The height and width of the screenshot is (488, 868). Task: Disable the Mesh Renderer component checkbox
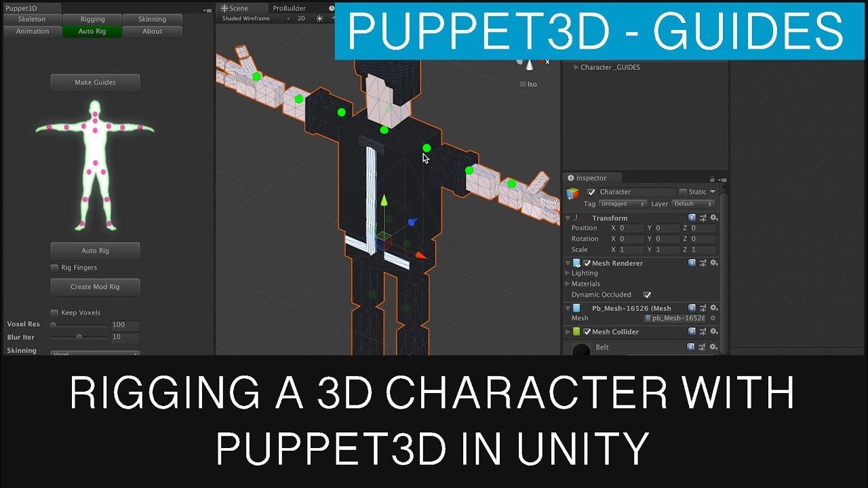pyautogui.click(x=587, y=263)
